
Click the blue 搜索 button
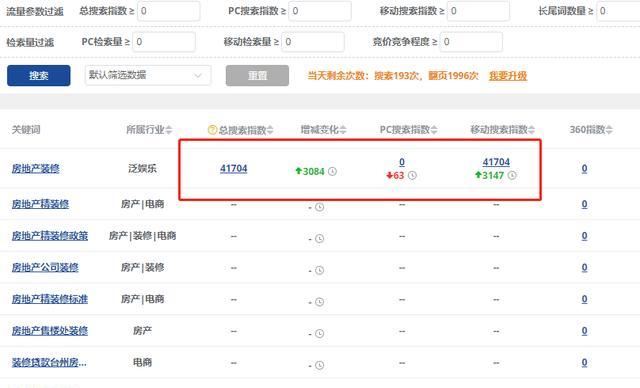(39, 75)
